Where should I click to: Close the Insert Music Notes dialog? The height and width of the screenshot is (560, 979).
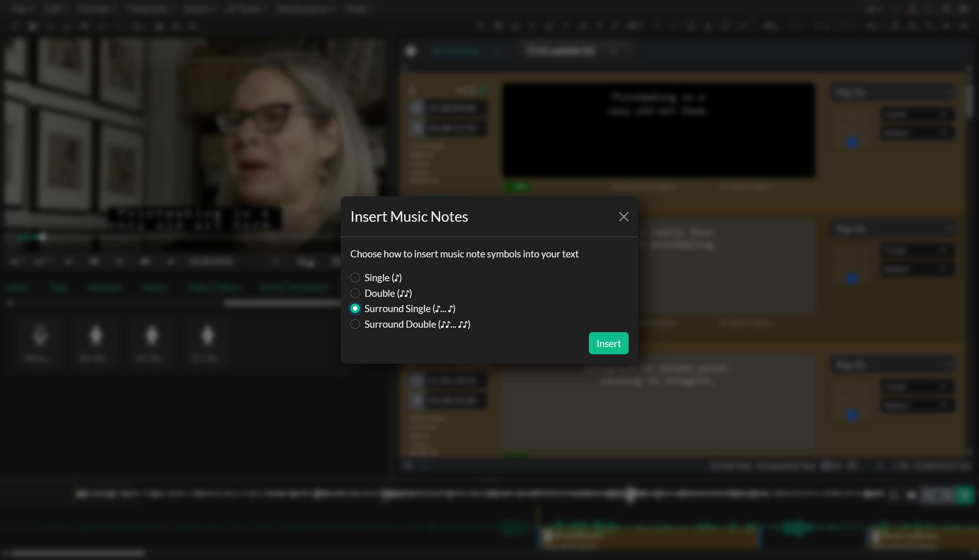(624, 217)
